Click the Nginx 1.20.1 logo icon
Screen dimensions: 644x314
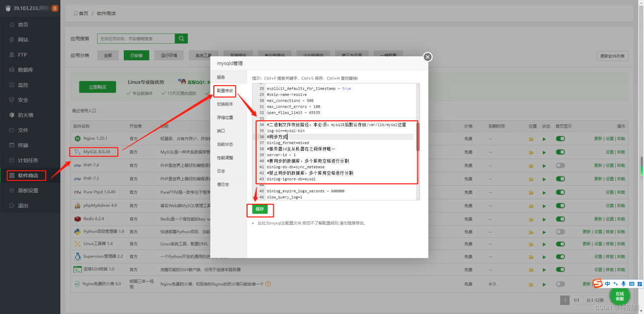[x=77, y=138]
